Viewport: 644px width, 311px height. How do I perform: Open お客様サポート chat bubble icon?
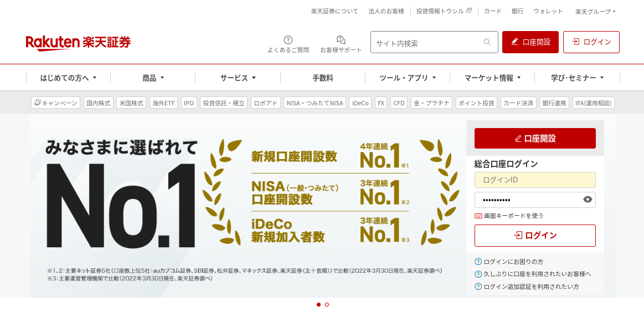[x=341, y=40]
